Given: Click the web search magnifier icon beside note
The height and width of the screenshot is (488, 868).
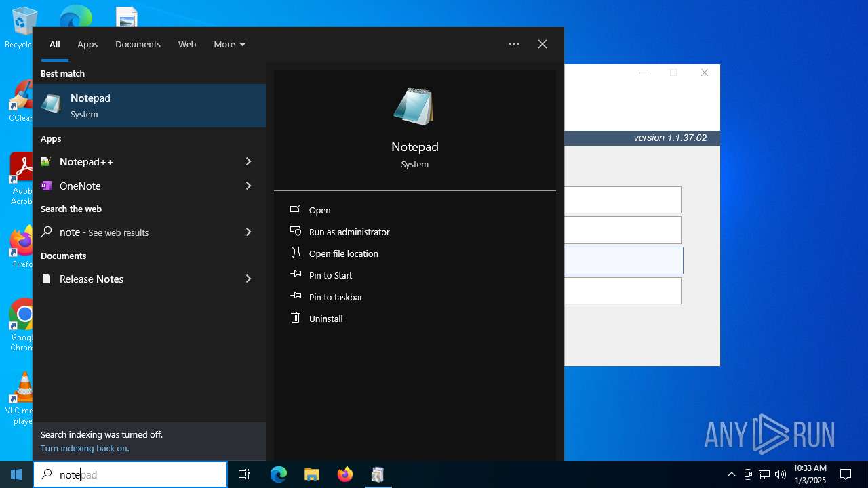Looking at the screenshot, I should (46, 232).
